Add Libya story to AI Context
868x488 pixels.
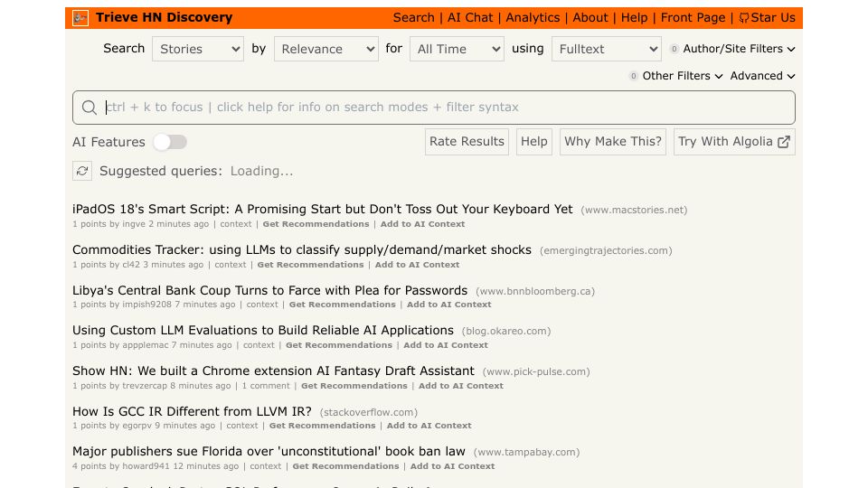449,305
